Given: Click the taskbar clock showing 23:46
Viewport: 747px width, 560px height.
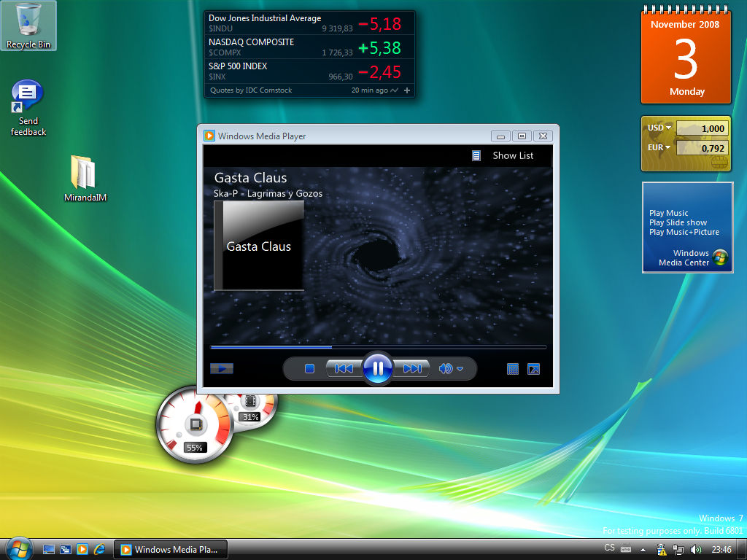Looking at the screenshot, I should coord(721,550).
